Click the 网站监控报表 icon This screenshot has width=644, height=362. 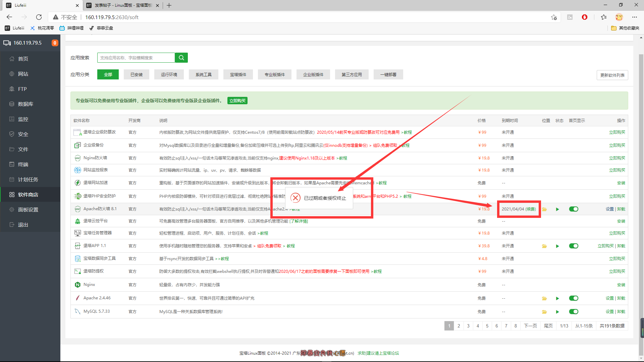click(77, 170)
